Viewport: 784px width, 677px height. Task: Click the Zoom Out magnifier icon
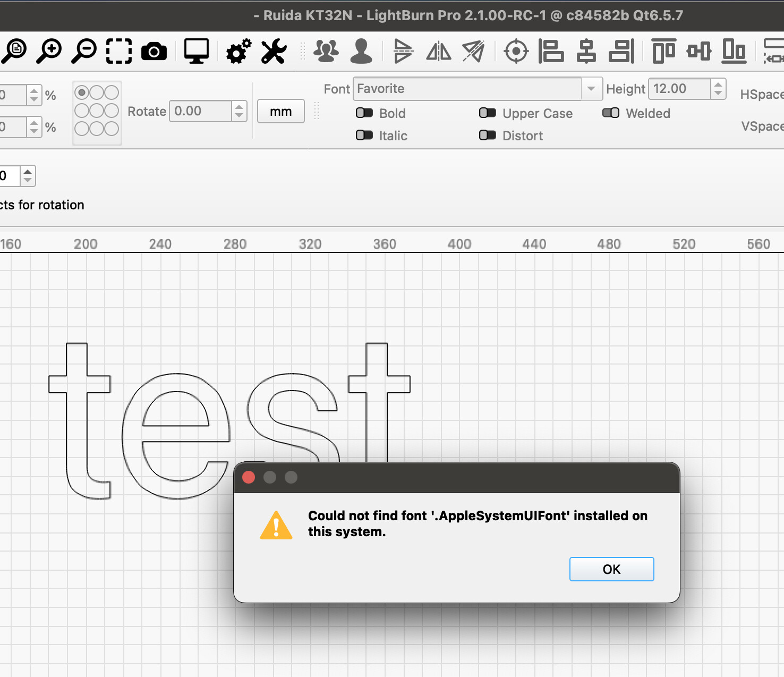[84, 52]
